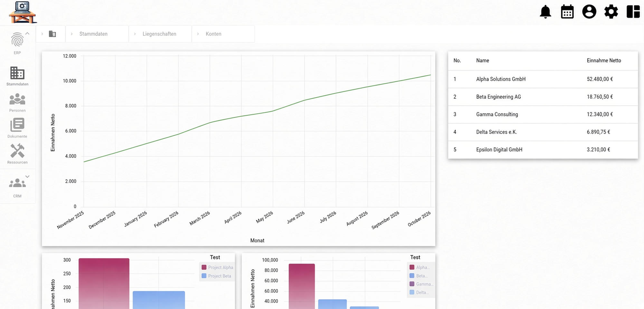
Task: Expand the CRM section chevron
Action: (27, 176)
